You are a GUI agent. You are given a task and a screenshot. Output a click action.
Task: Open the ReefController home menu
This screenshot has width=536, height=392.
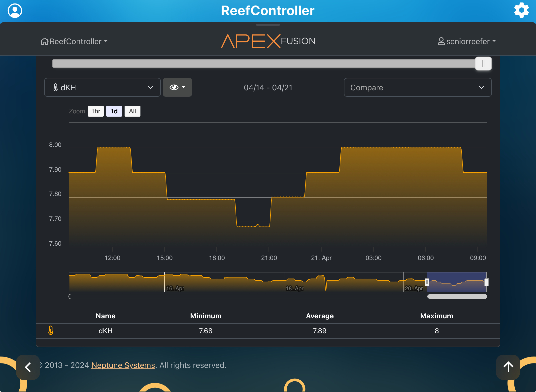tap(74, 41)
